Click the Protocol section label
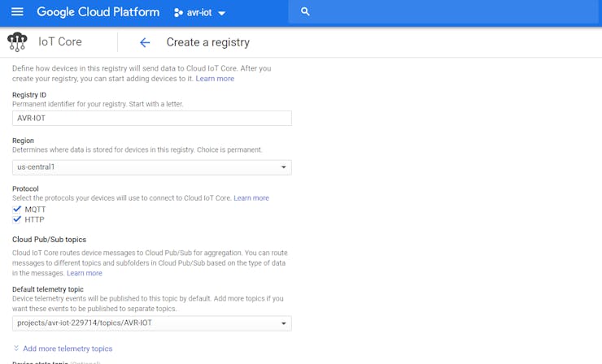Viewport: 602px width, 364px height. click(25, 188)
